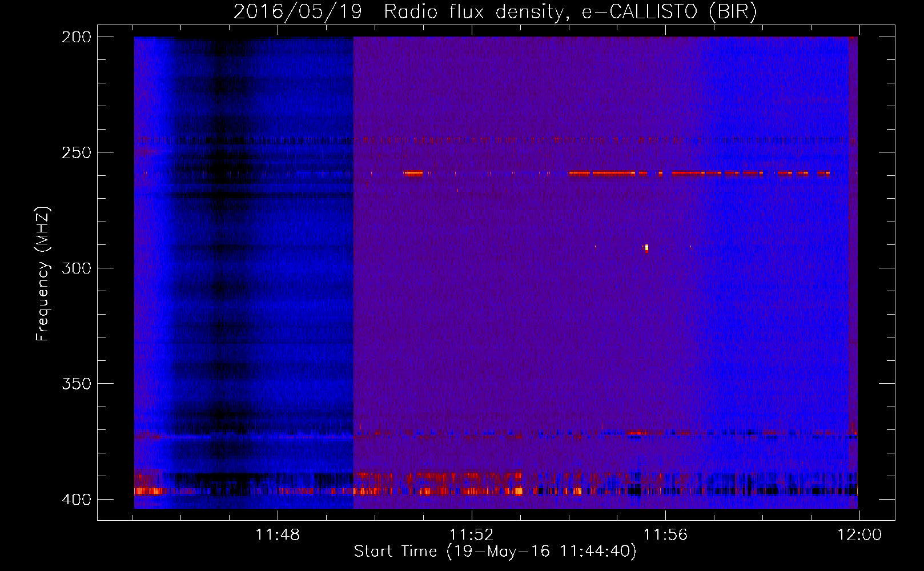Click the 11:52 time tick label
The image size is (924, 571).
coord(471,535)
